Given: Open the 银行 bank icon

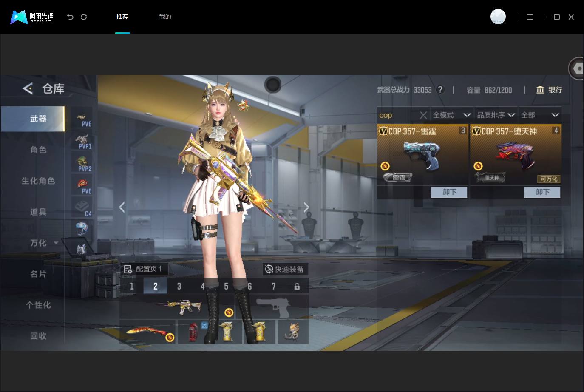Looking at the screenshot, I should (x=540, y=90).
